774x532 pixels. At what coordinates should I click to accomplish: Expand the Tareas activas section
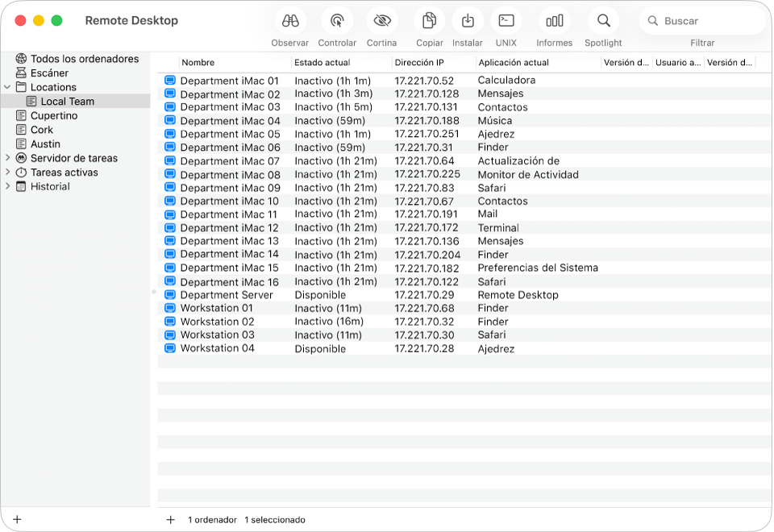coord(9,172)
